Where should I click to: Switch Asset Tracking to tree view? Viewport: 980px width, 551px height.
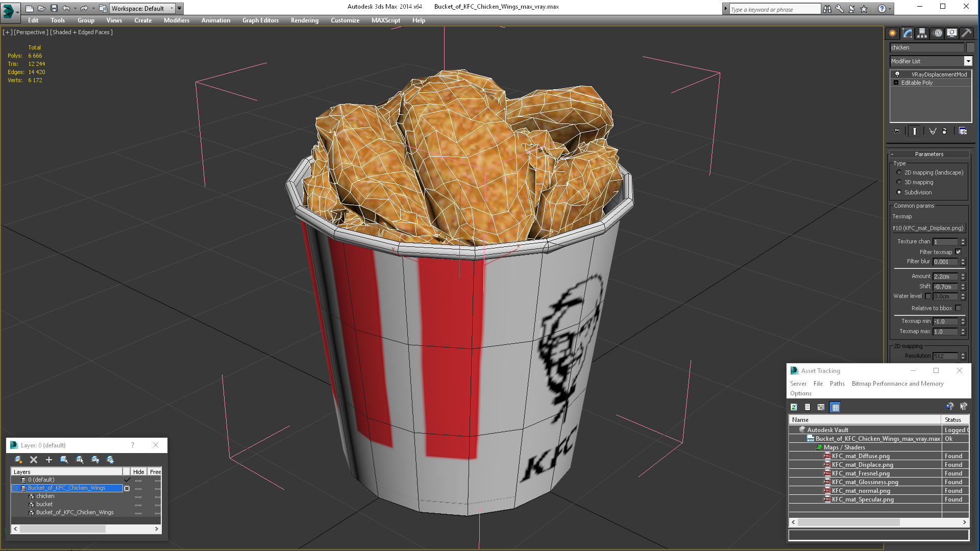(x=821, y=407)
